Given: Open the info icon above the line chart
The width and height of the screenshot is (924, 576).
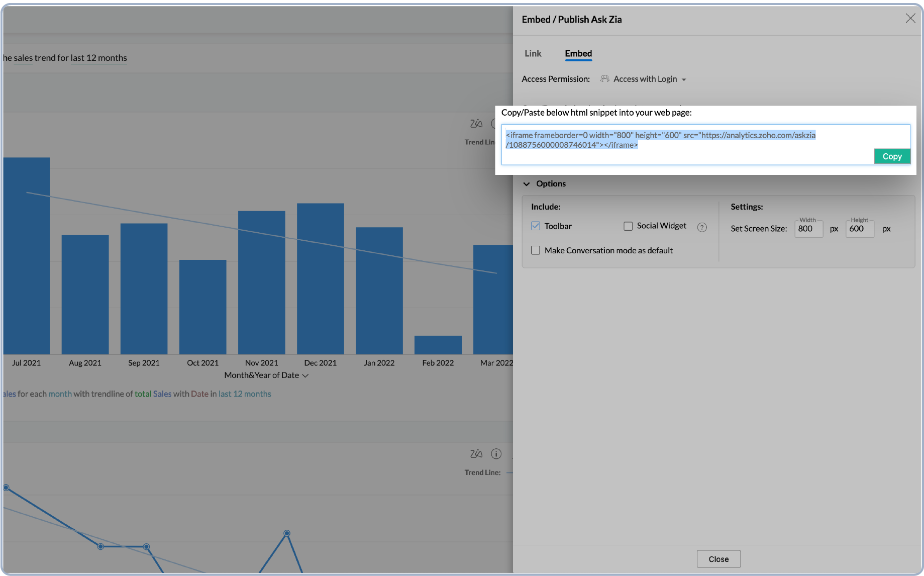Looking at the screenshot, I should (496, 454).
